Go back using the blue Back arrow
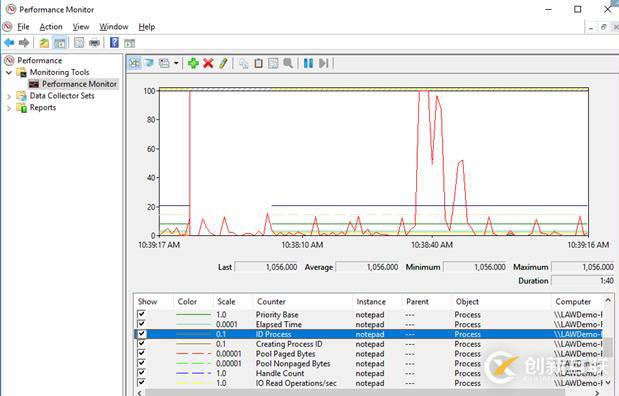Screen dimensions: 619x396 tap(9, 43)
